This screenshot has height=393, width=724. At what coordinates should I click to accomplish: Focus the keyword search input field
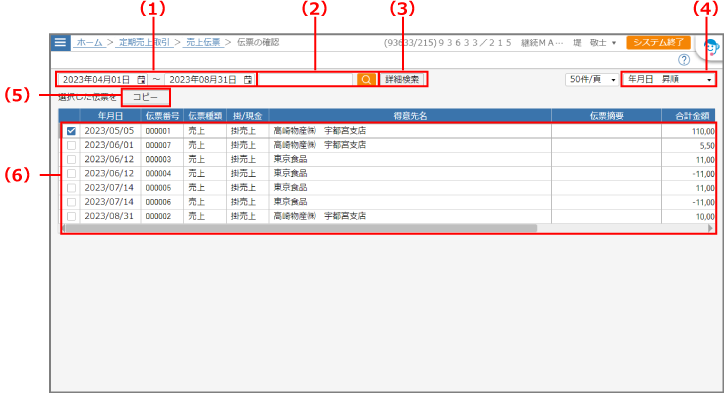(307, 79)
